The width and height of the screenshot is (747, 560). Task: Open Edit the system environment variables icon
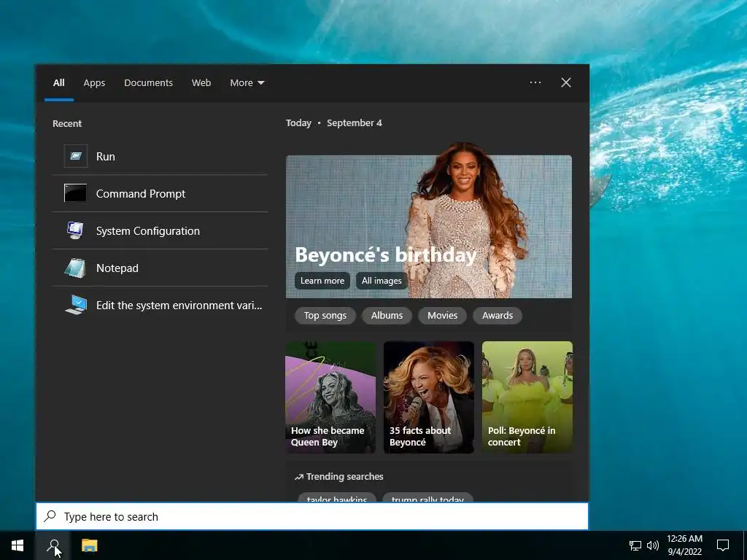[76, 305]
